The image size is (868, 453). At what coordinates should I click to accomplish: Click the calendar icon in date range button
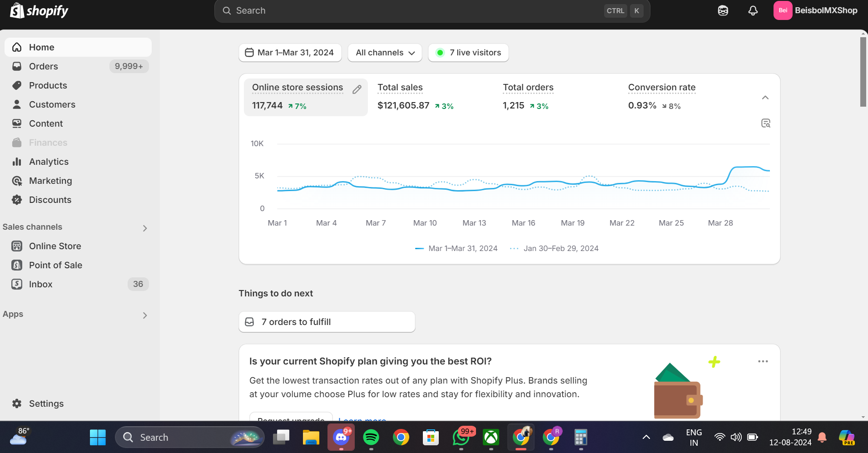click(x=249, y=53)
